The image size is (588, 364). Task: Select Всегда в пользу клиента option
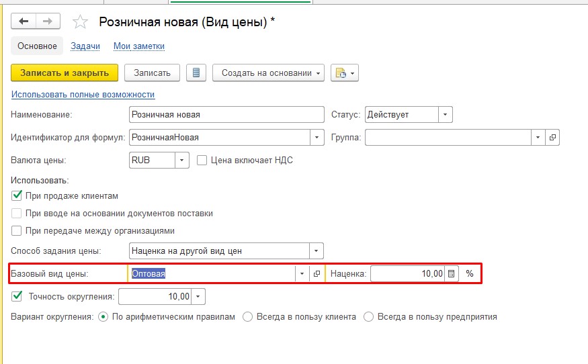[247, 317]
